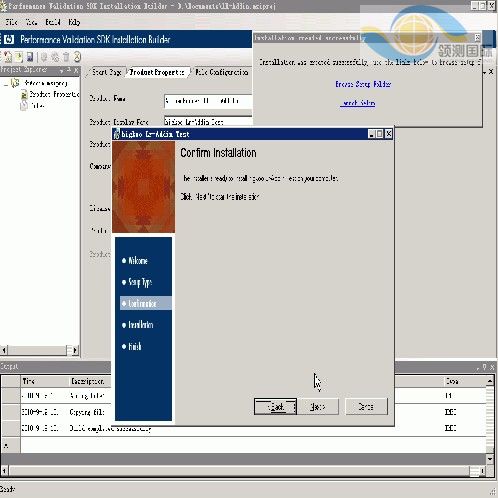This screenshot has width=498, height=498.
Task: Open the Project Explorer panel dropdown arrow
Action: (x=62, y=70)
